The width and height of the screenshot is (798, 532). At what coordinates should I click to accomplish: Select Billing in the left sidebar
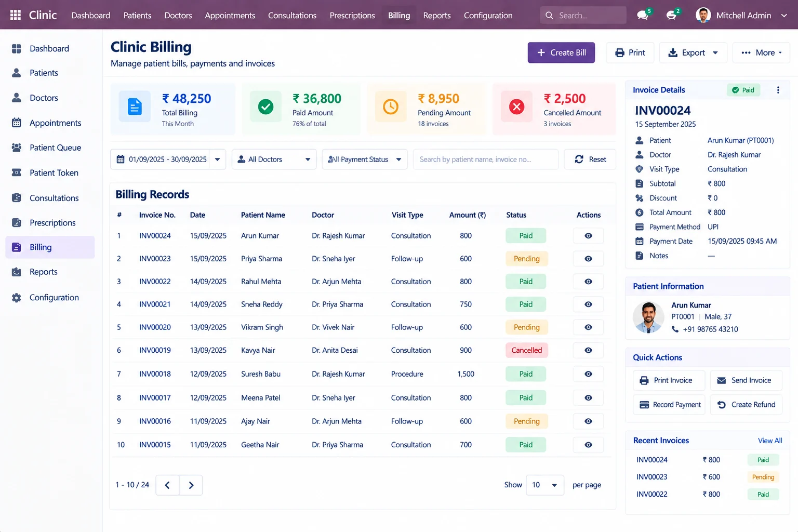pyautogui.click(x=50, y=247)
